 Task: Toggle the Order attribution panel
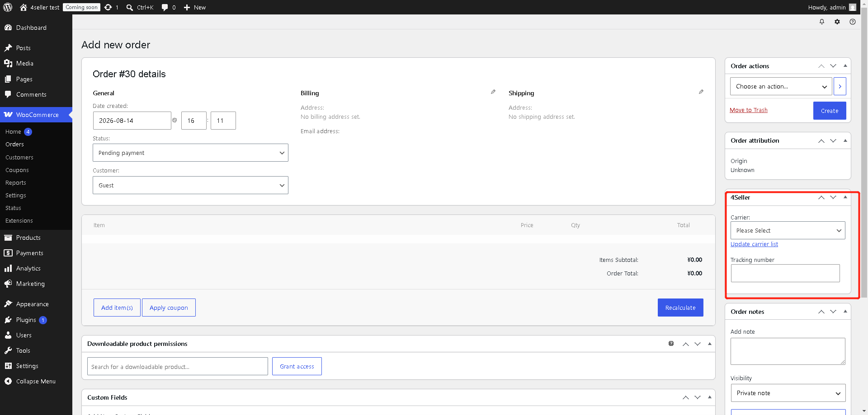tap(845, 140)
